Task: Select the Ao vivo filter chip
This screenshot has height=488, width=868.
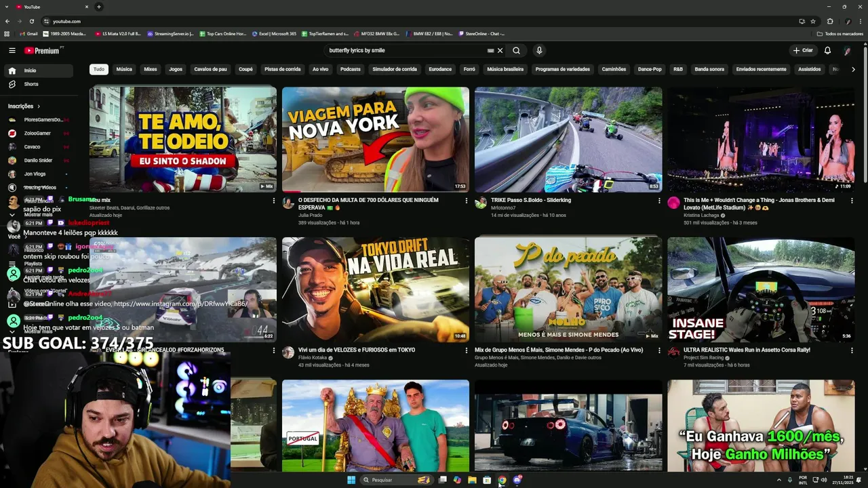Action: coord(320,69)
